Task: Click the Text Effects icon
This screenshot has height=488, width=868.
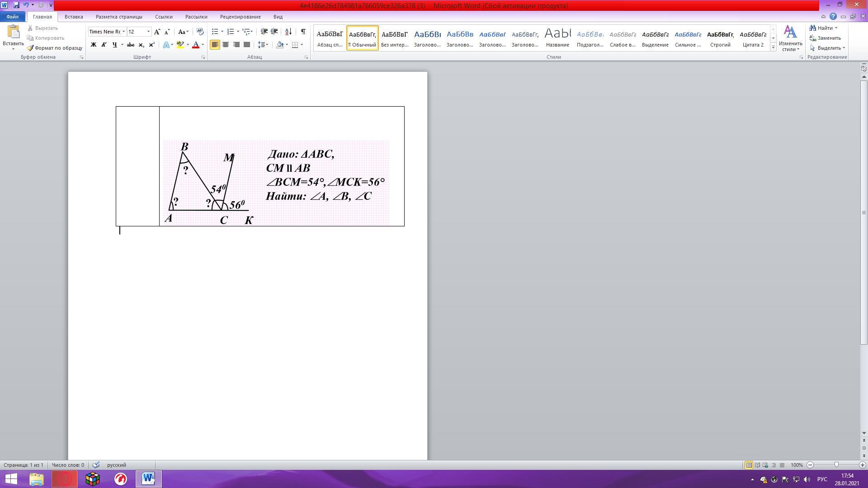Action: point(166,45)
